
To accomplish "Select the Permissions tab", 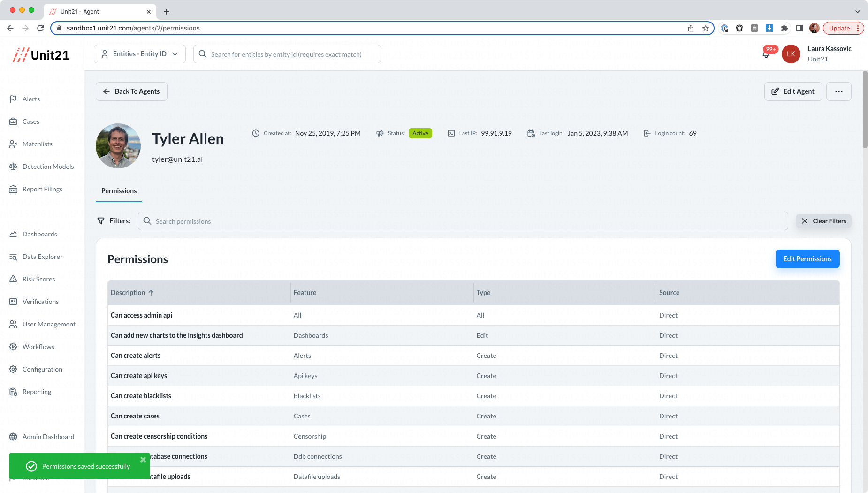I will point(119,191).
